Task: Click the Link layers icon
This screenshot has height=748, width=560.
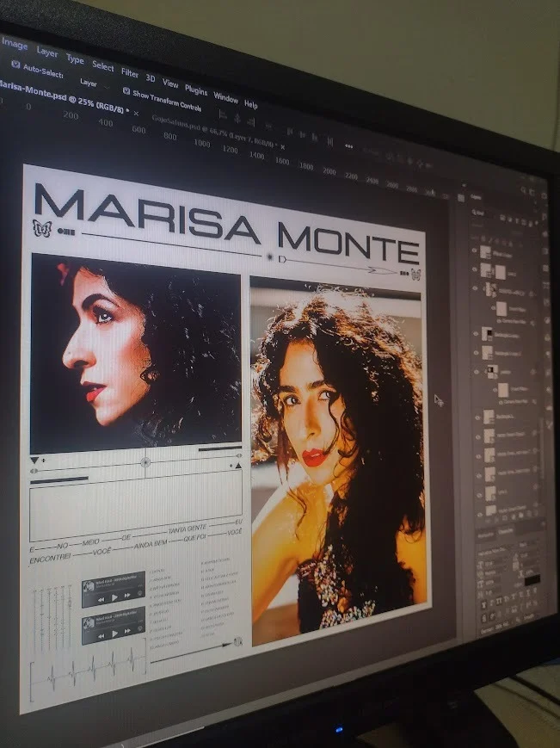Action: (x=488, y=521)
